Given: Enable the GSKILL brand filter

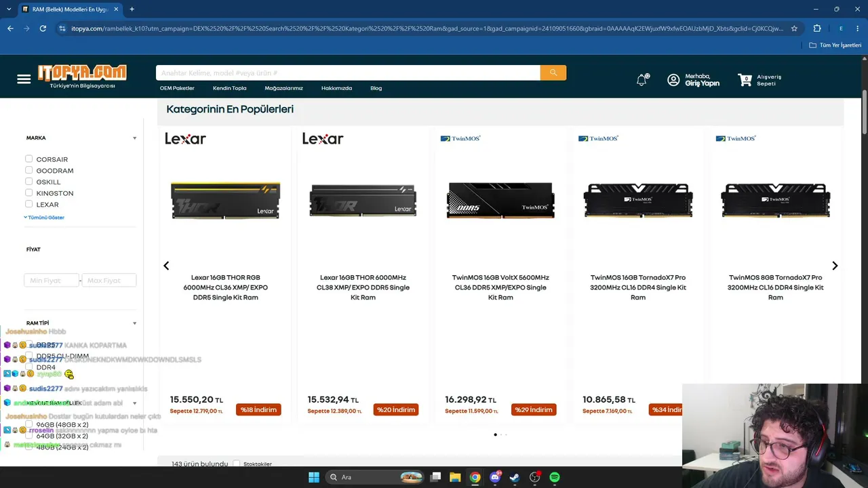Looking at the screenshot, I should (28, 182).
